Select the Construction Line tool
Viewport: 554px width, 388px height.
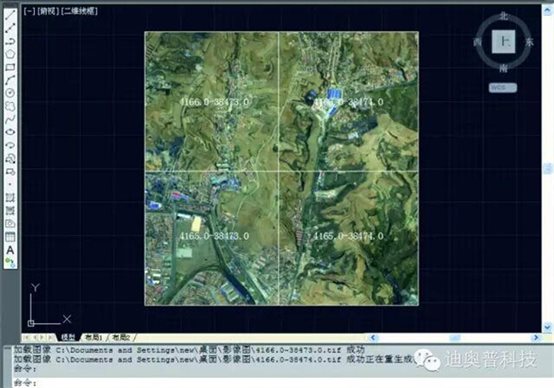(x=10, y=28)
